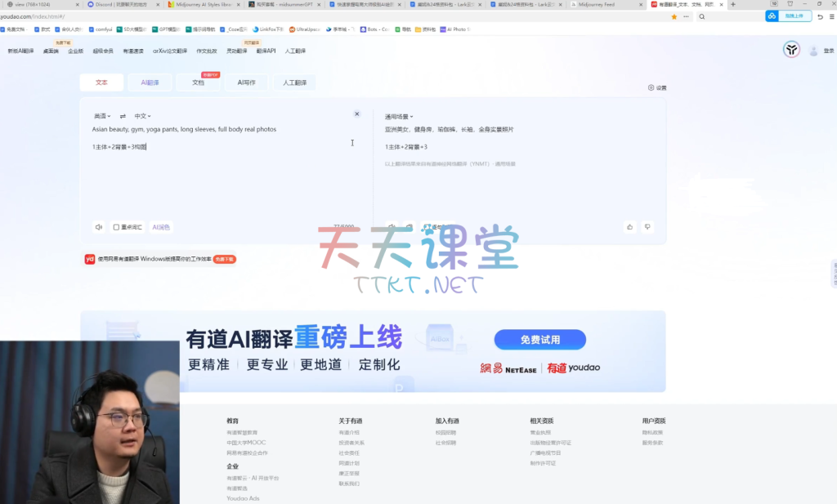Click the bookmark star in address bar
837x504 pixels.
(x=674, y=16)
